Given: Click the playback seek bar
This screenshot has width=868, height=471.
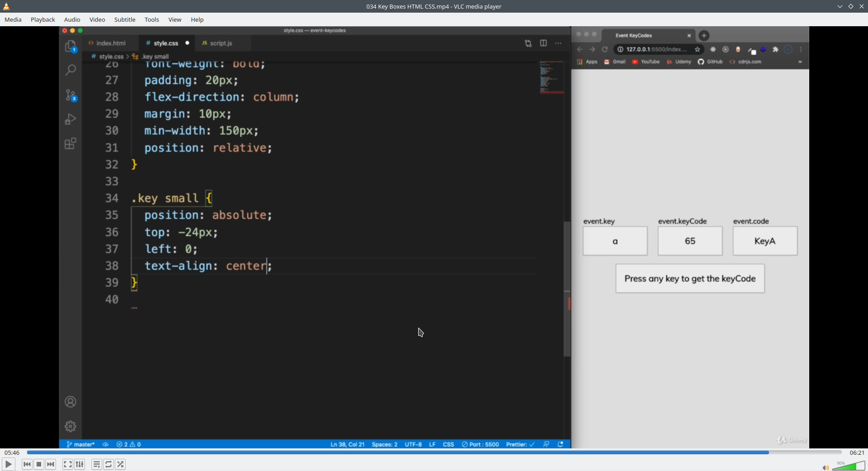Looking at the screenshot, I should pyautogui.click(x=434, y=452).
